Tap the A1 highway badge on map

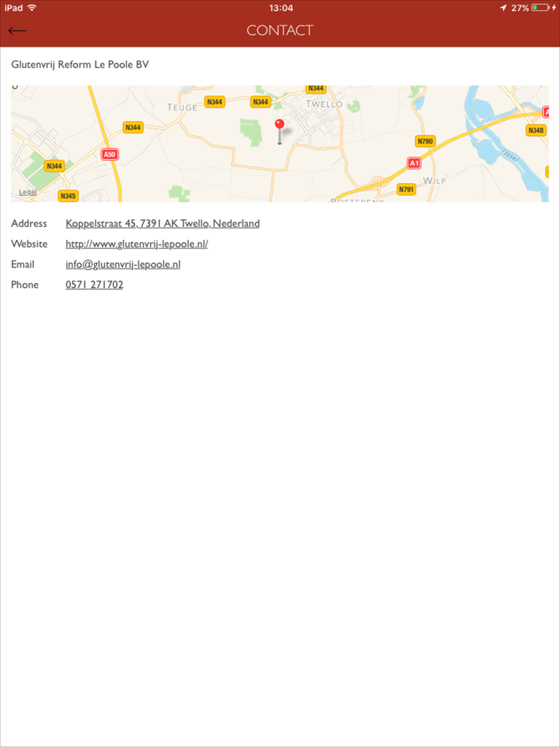pos(414,163)
